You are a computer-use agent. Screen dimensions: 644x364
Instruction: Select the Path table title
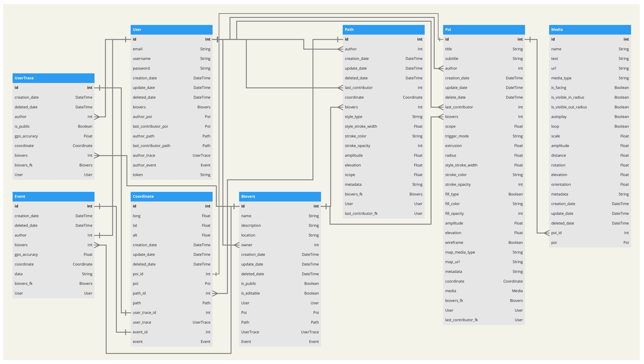click(383, 29)
